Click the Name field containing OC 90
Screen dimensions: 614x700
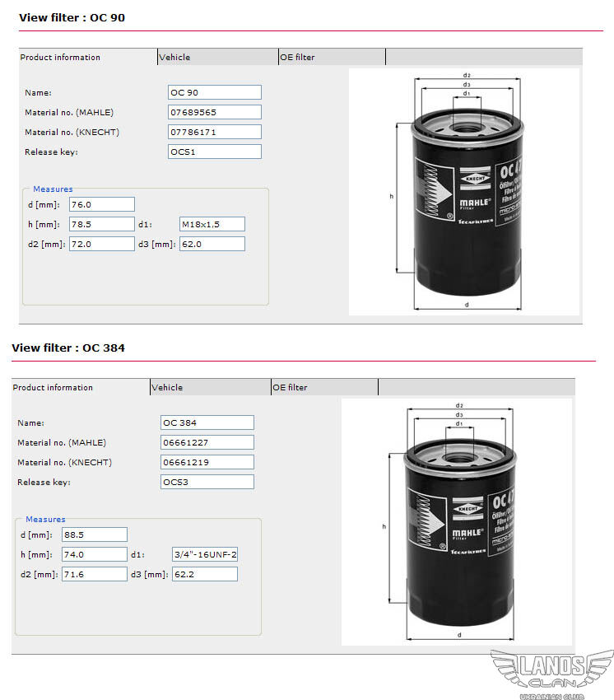[215, 92]
